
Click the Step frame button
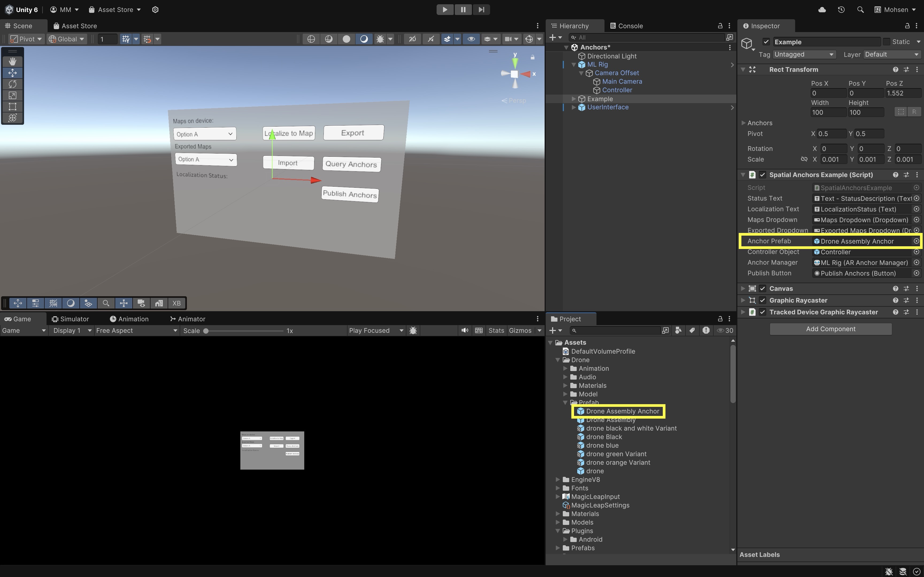point(481,10)
